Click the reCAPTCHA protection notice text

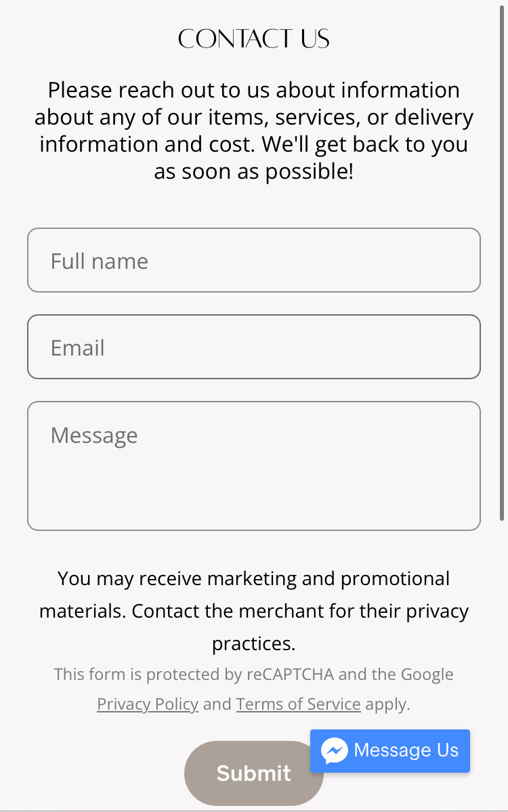(x=254, y=675)
